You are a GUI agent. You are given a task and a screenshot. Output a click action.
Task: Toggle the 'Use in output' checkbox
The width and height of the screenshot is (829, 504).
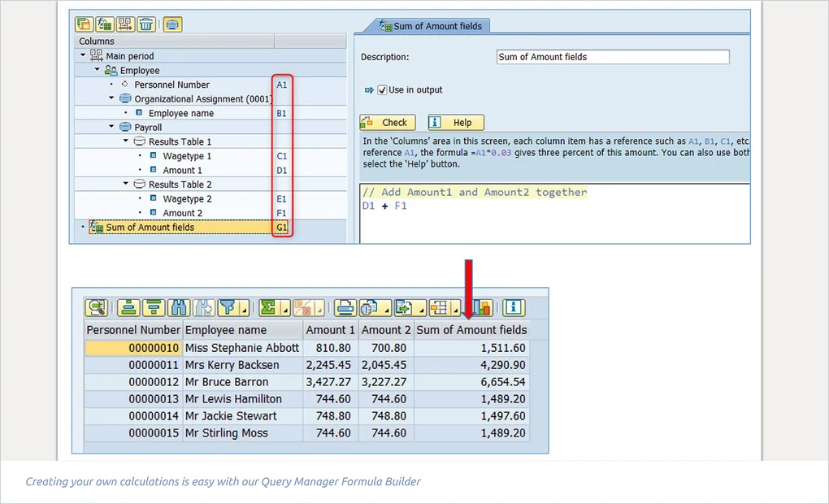382,90
